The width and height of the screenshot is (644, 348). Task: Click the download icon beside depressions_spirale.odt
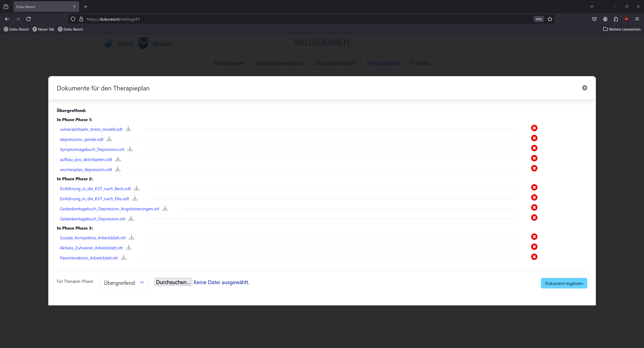[x=109, y=139]
